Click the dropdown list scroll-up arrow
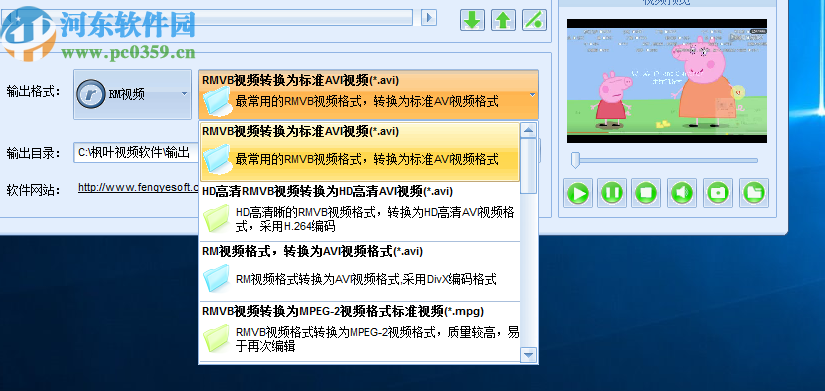 [528, 130]
